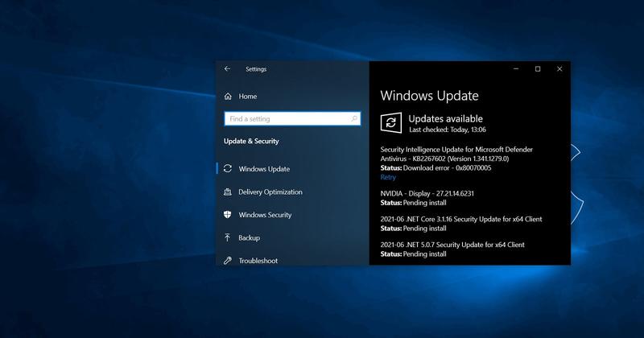Image resolution: width=644 pixels, height=338 pixels.
Task: Click the Update & Security section heading
Action: [251, 142]
